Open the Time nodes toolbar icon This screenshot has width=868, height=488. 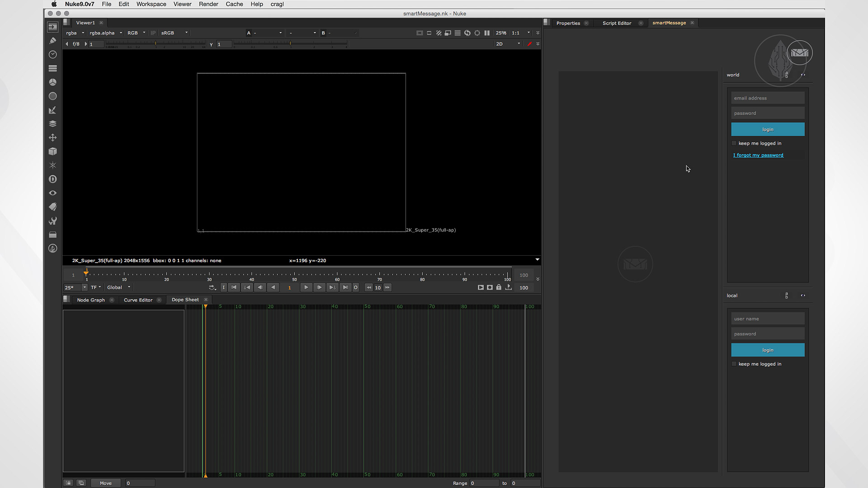pos(52,55)
